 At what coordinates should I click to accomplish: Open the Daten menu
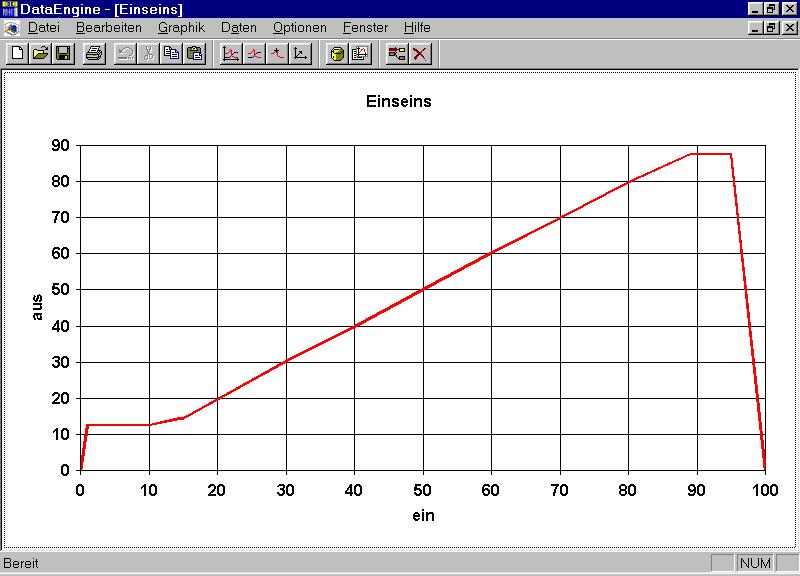(x=238, y=28)
